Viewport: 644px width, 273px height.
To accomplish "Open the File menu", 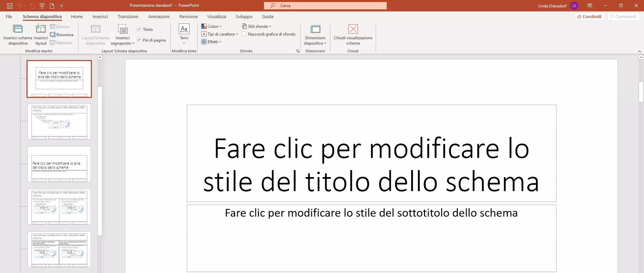I will point(9,16).
